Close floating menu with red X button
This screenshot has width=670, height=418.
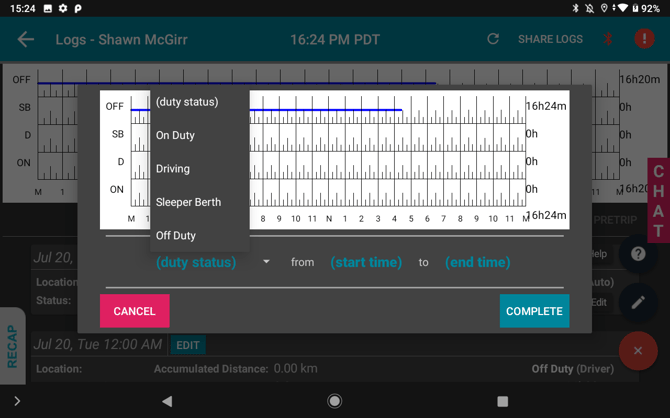pos(638,350)
